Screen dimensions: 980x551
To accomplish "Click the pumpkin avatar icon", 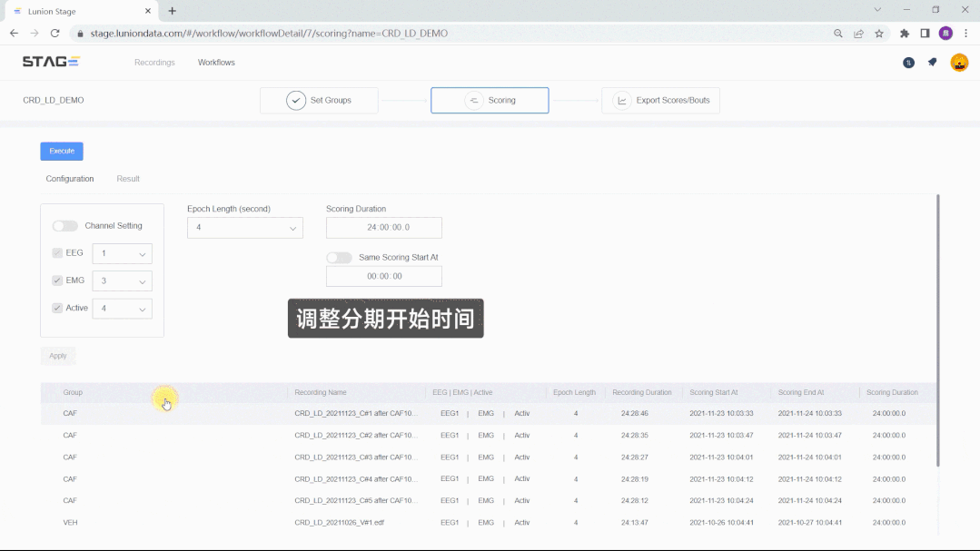I will (959, 63).
